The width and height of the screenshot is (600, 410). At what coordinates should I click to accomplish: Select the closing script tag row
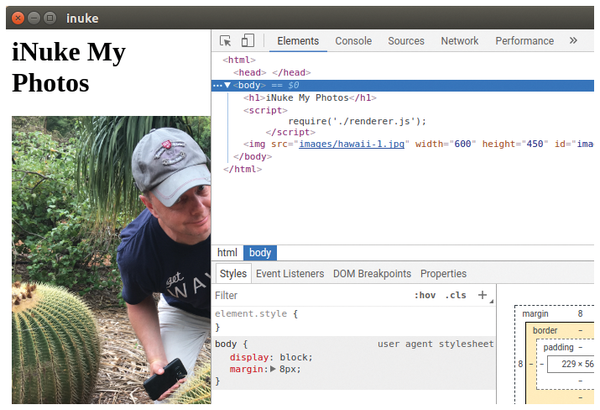pos(290,132)
